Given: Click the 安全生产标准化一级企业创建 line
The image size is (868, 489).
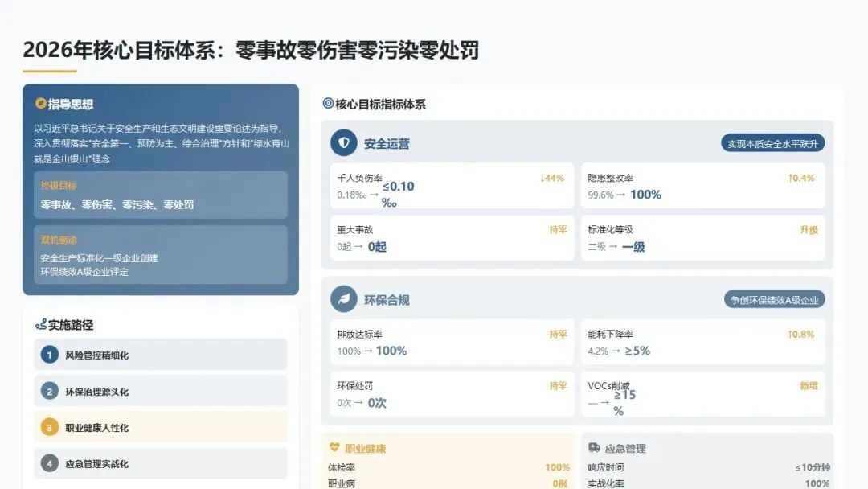Looking at the screenshot, I should pyautogui.click(x=99, y=258).
